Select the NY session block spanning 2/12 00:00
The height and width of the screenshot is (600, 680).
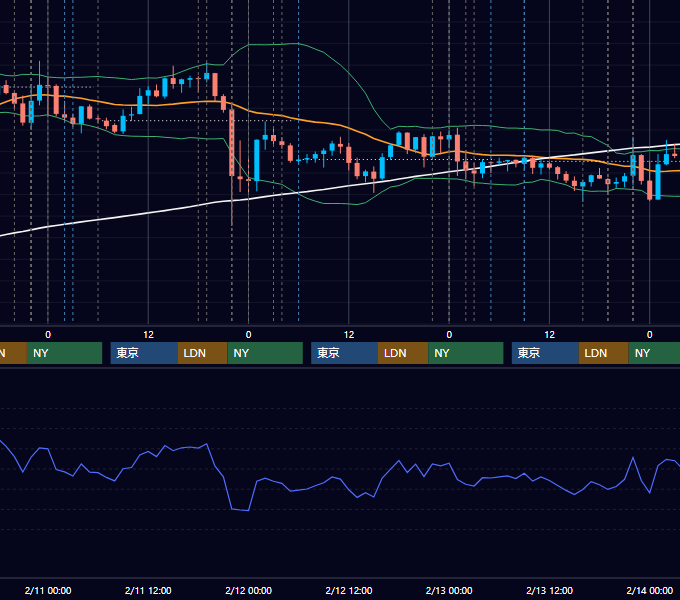pyautogui.click(x=265, y=353)
